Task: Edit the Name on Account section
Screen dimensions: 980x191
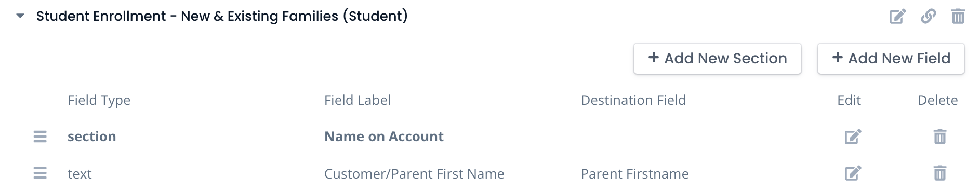Action: (x=853, y=137)
